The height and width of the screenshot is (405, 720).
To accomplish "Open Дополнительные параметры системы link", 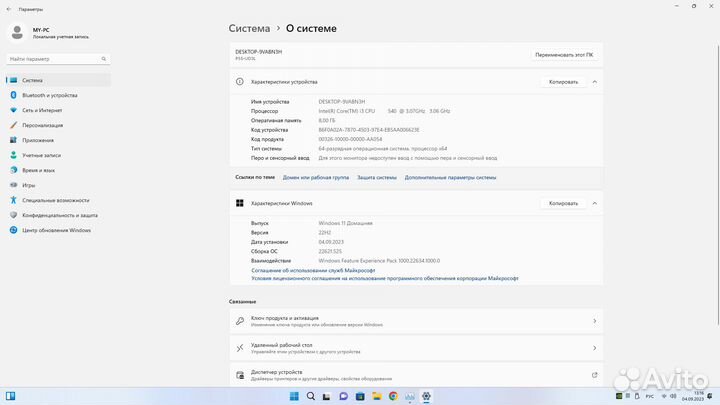I will [450, 177].
